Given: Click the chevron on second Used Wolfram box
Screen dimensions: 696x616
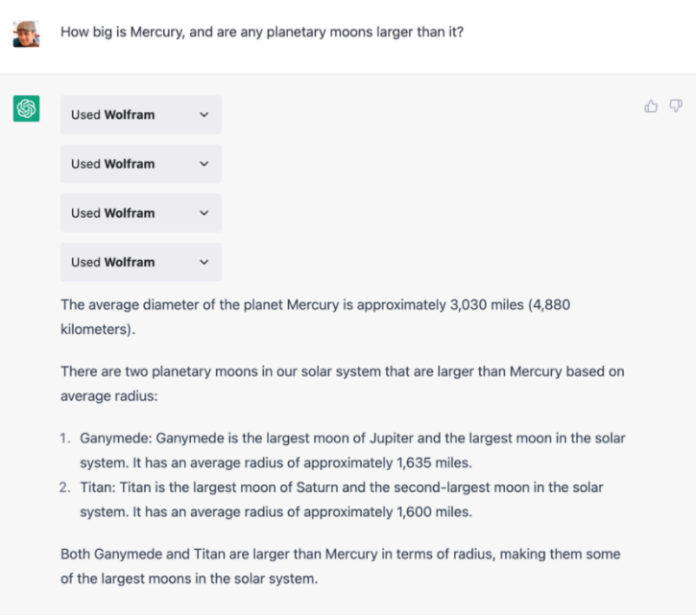Looking at the screenshot, I should pyautogui.click(x=204, y=164).
